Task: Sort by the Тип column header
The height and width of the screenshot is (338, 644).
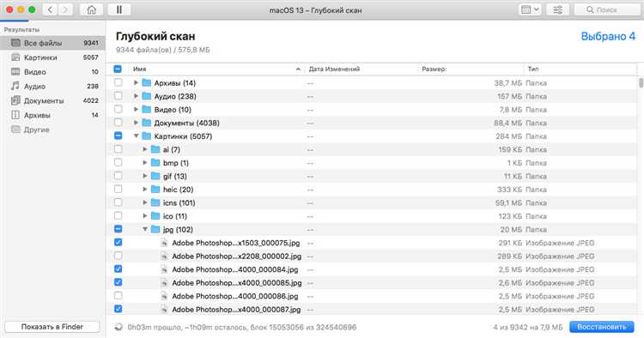Action: point(580,69)
